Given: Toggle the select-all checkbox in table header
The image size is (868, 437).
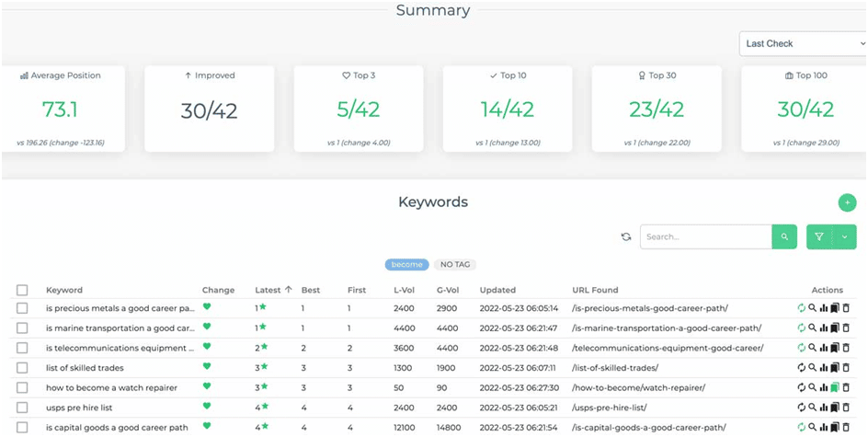Looking at the screenshot, I should click(x=22, y=290).
